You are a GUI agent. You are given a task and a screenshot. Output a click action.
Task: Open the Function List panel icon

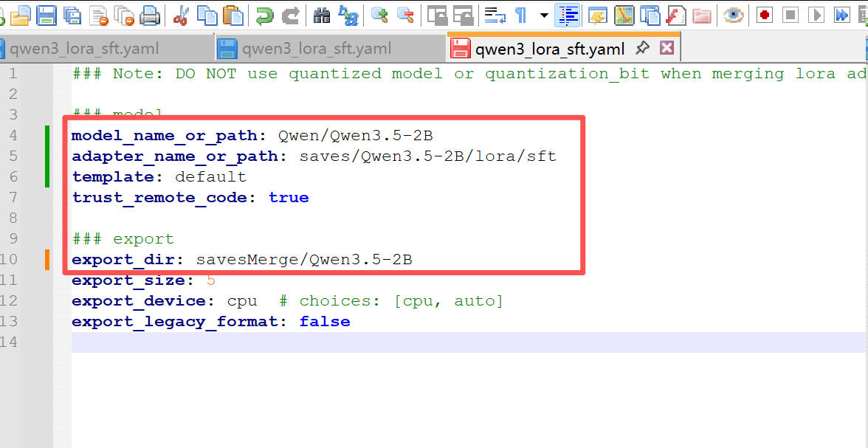(676, 15)
